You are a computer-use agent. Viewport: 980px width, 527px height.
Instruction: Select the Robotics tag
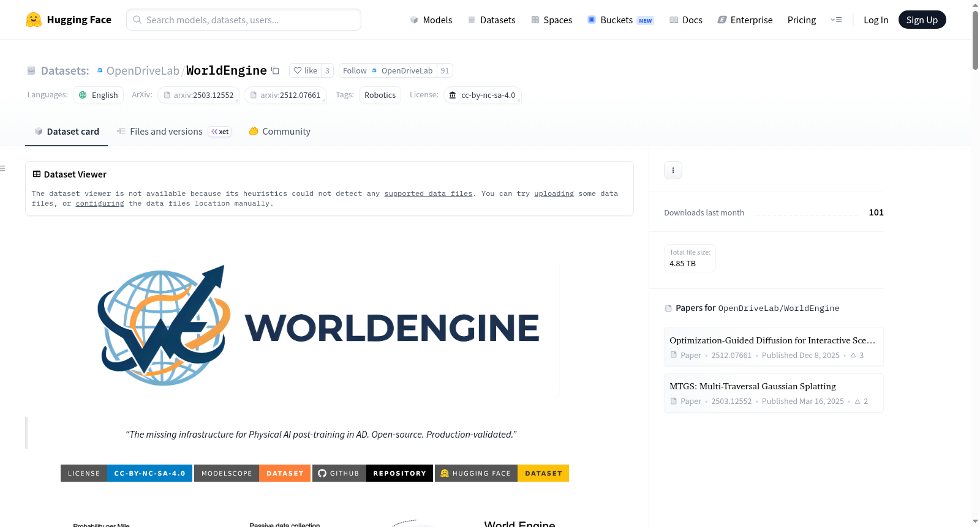pos(380,95)
